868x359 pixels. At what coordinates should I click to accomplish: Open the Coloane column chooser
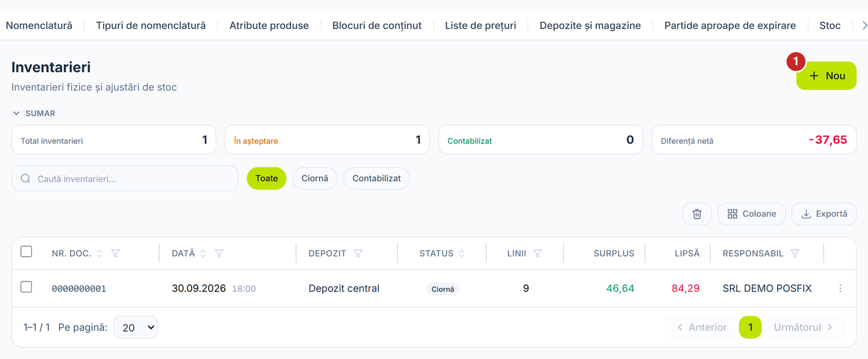tap(752, 214)
